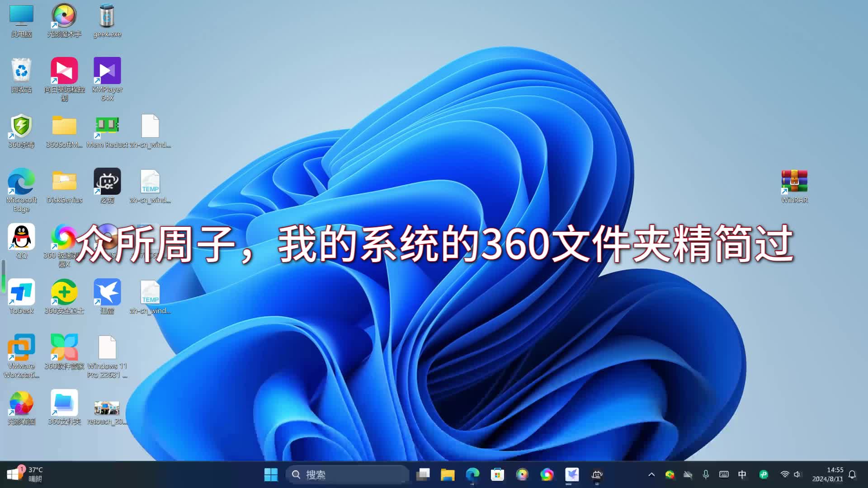Click the green P tray icon

pyautogui.click(x=764, y=474)
